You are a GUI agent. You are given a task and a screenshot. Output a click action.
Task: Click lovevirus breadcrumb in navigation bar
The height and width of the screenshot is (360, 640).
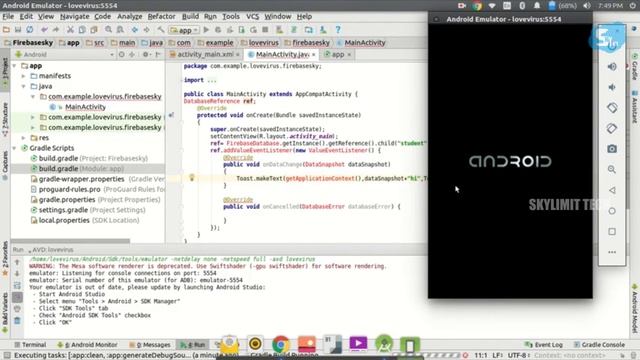260,42
